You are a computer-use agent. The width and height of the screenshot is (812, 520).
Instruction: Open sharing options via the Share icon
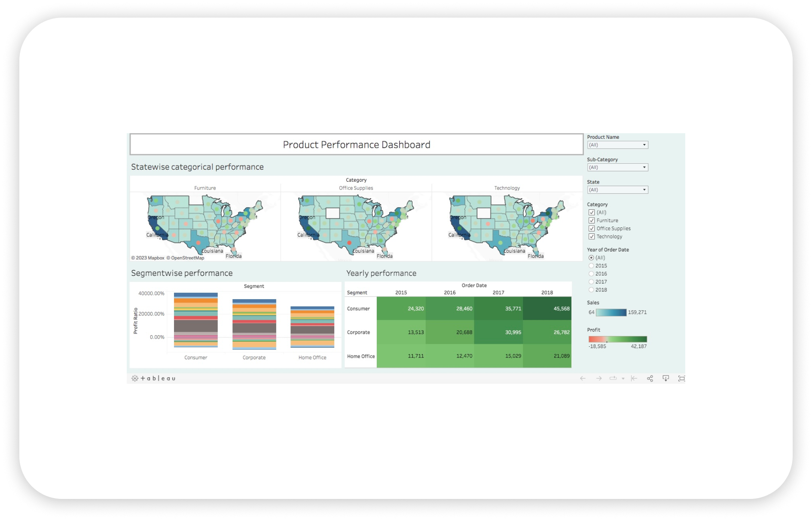[x=650, y=378]
